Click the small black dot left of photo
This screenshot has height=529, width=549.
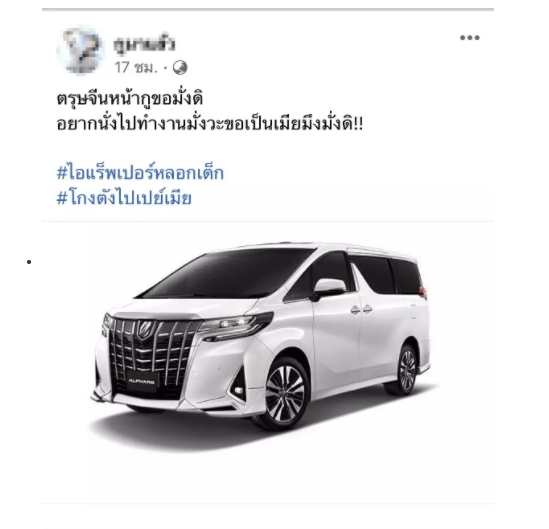(29, 262)
